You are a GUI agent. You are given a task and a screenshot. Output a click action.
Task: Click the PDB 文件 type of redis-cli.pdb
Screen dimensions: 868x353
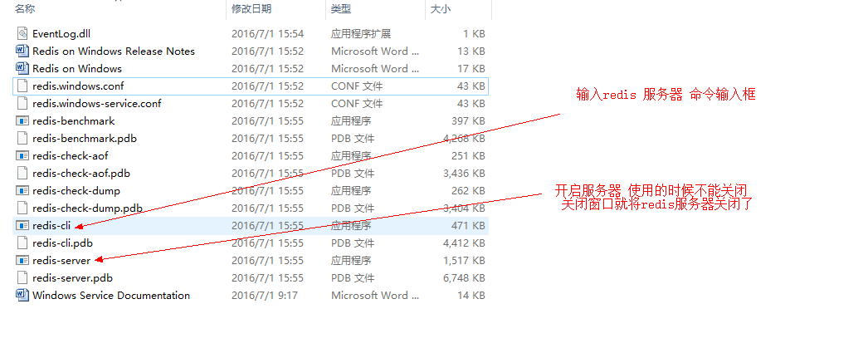click(x=353, y=243)
